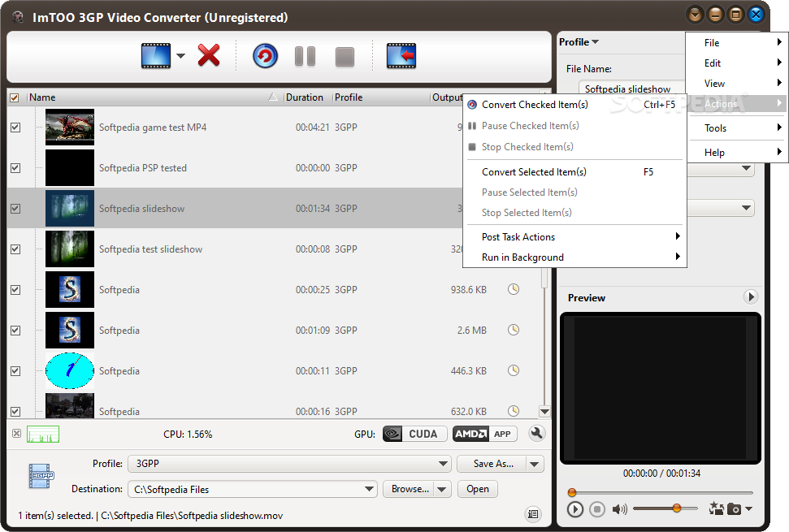Enable AMD APP acceleration
789x532 pixels.
tap(484, 434)
